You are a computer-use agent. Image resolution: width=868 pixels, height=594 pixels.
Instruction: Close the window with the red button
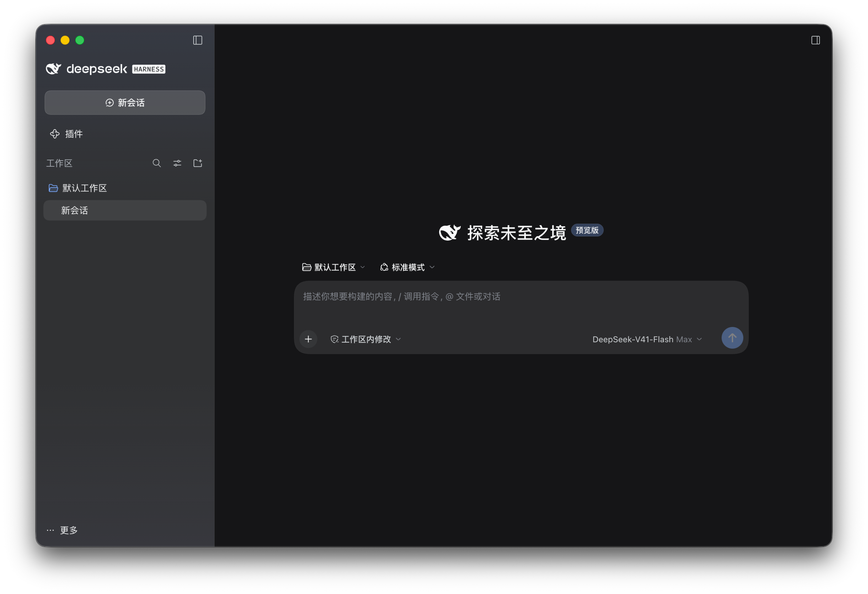51,40
